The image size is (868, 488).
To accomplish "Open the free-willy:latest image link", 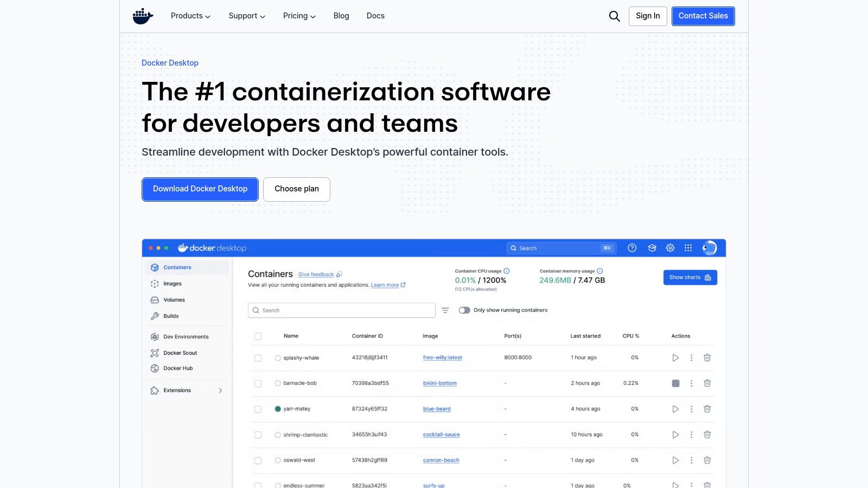I will click(x=443, y=358).
